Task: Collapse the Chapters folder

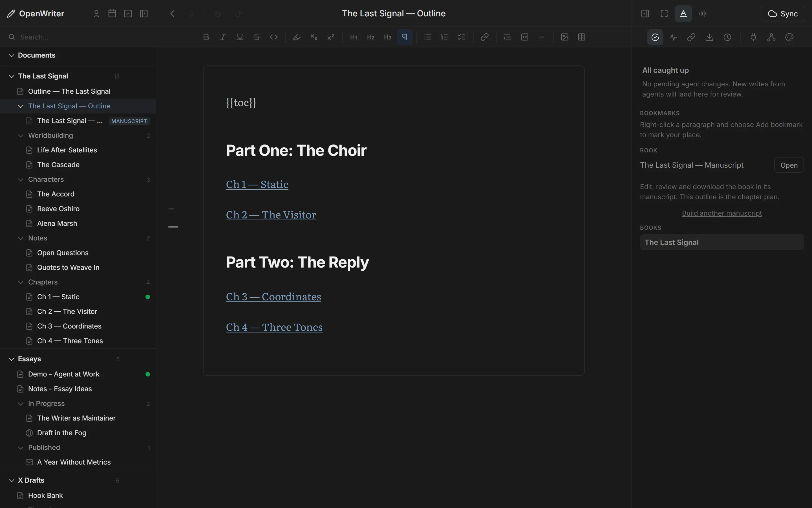Action: point(21,282)
